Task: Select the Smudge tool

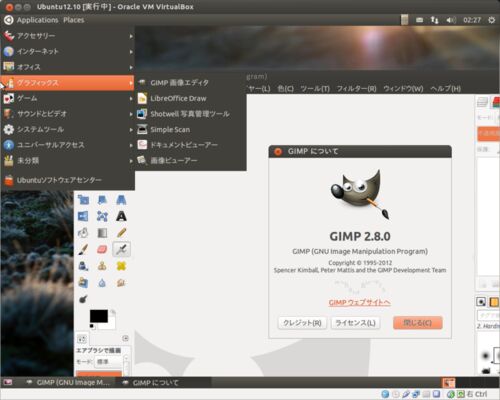Action: pos(121,283)
